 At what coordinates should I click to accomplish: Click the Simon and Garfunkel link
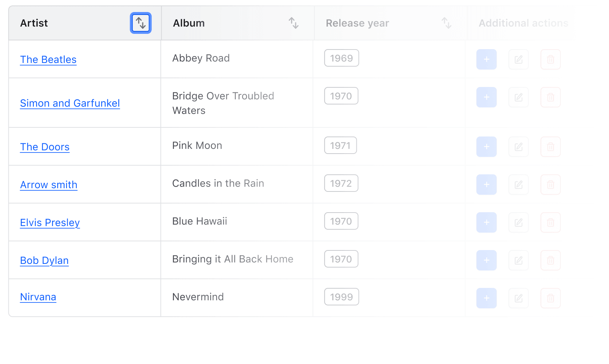click(70, 103)
